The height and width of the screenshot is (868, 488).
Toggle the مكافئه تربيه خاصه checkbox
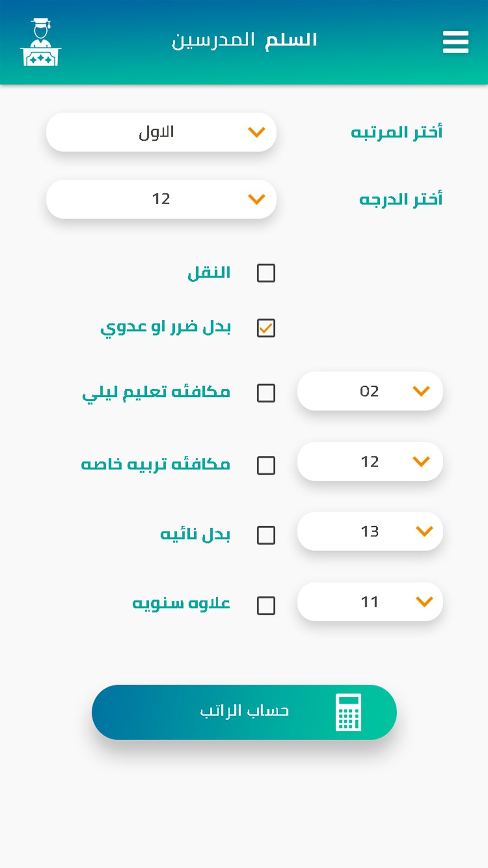point(266,466)
